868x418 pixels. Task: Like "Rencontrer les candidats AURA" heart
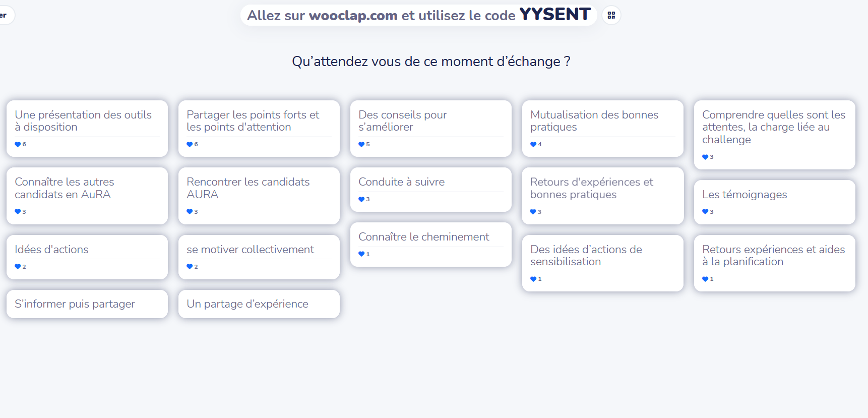190,212
